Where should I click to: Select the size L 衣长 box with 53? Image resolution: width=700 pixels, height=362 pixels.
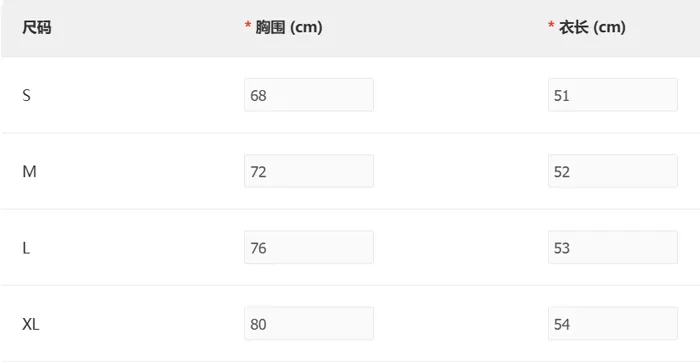(x=613, y=247)
